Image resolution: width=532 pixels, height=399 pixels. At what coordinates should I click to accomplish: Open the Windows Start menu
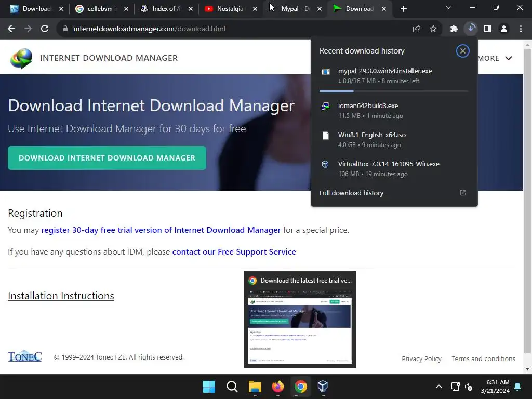pos(209,387)
